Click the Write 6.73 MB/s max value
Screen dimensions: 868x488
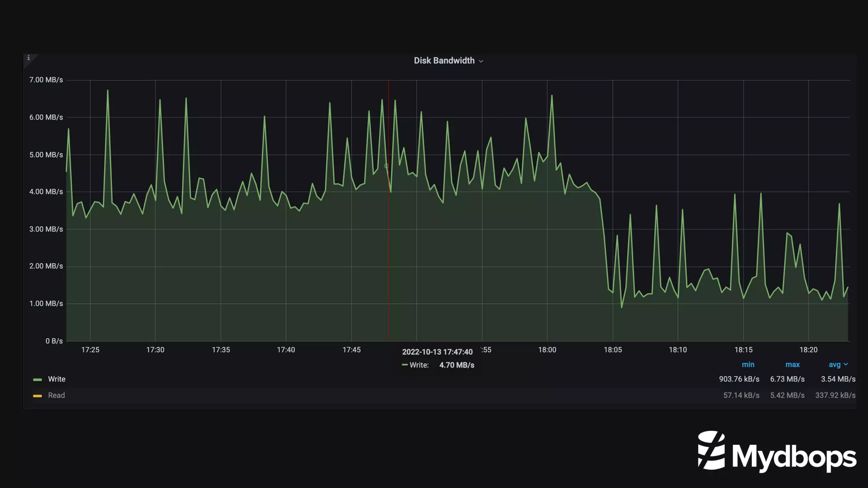click(x=787, y=379)
